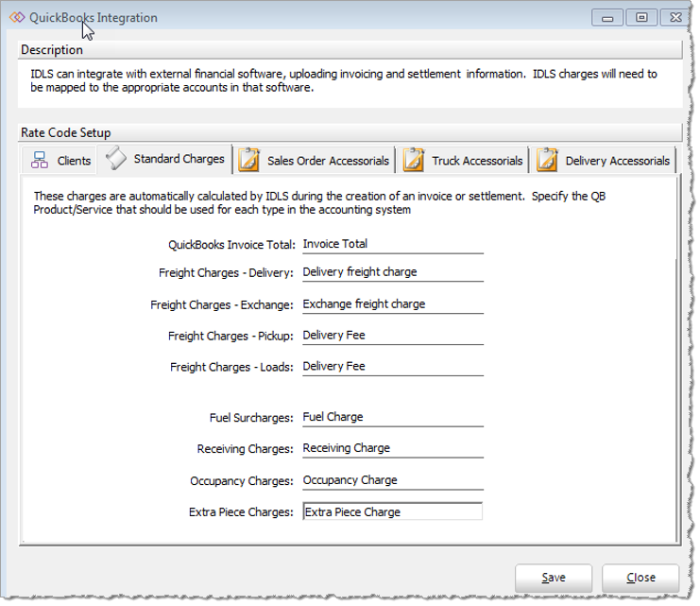Viewport: 700px width, 606px height.
Task: Click the 'Description' section header
Action: coord(52,49)
